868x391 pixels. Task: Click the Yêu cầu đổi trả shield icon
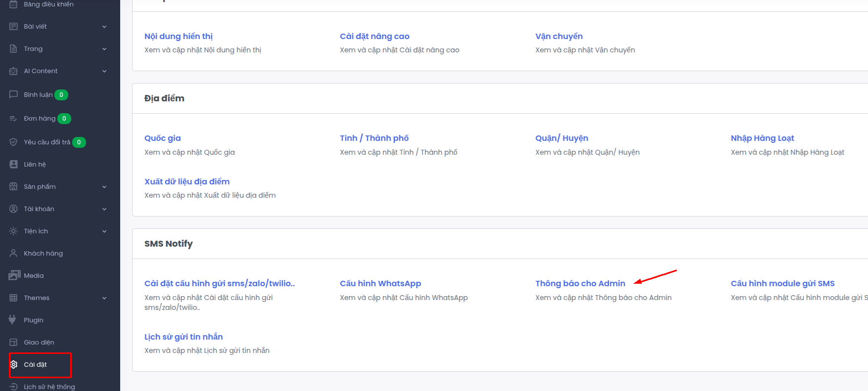13,142
